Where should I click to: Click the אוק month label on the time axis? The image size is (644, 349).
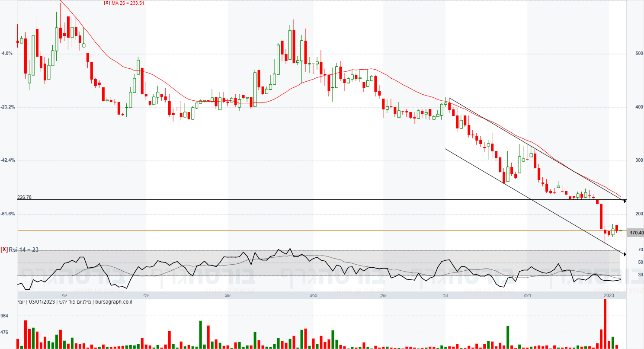[383, 295]
